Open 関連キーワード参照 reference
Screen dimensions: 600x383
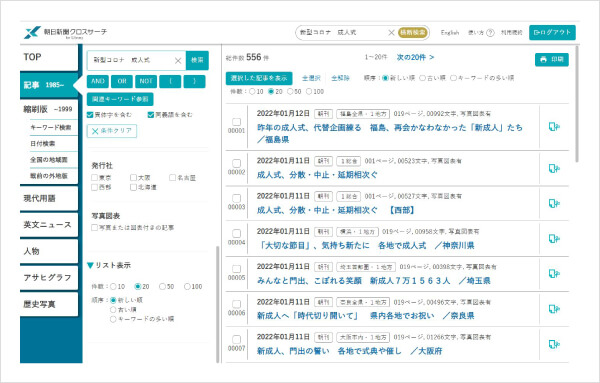(x=120, y=99)
